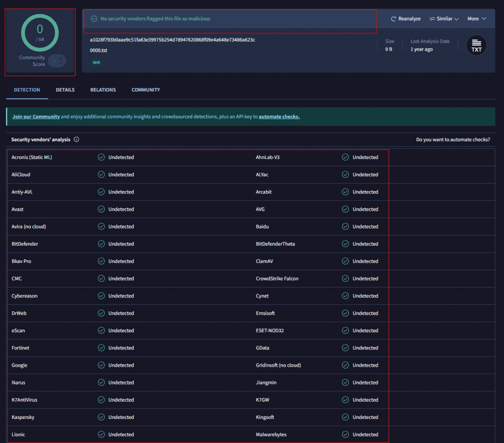Click the Undetected status for Lionic
The height and width of the screenshot is (443, 504).
(121, 435)
